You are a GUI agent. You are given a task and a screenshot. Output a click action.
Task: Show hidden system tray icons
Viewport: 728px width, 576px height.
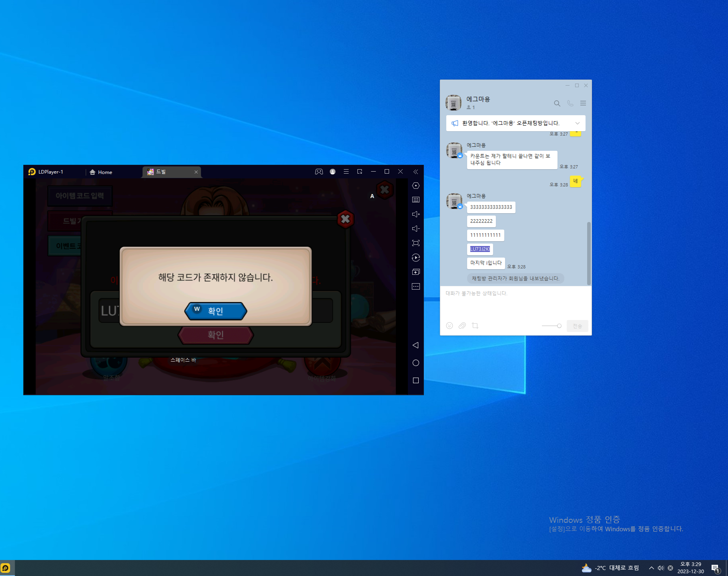pos(651,568)
